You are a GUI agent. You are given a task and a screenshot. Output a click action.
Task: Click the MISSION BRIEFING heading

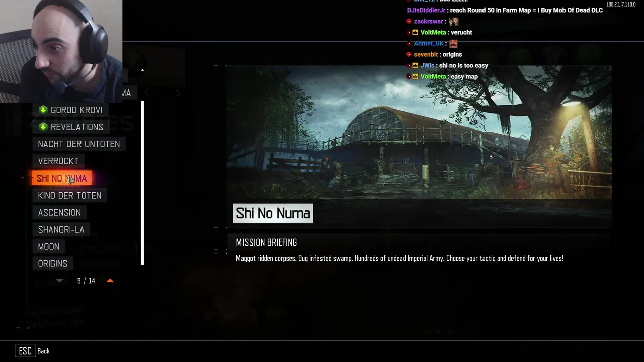(267, 242)
